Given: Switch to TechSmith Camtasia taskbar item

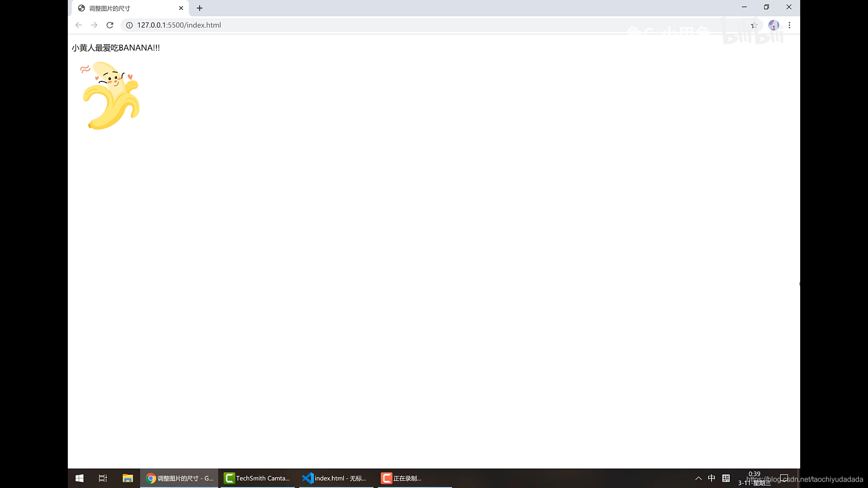Looking at the screenshot, I should [x=257, y=478].
